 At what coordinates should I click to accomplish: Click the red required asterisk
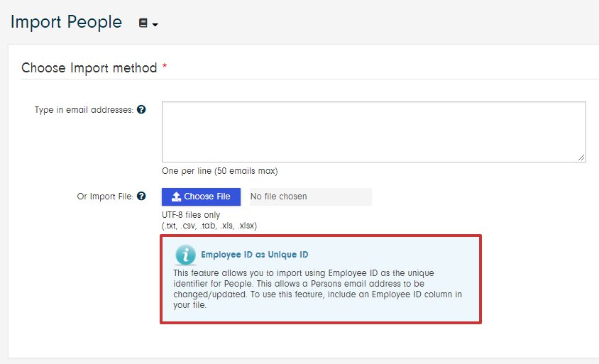(x=165, y=67)
